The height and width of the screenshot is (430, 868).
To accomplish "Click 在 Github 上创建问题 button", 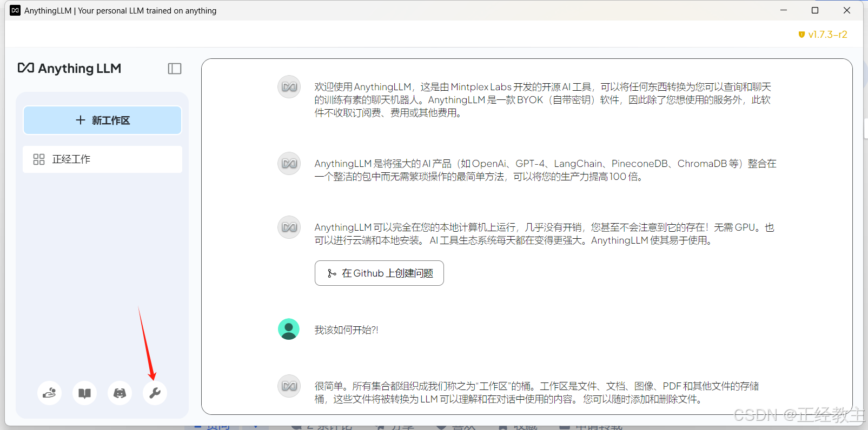I will pyautogui.click(x=379, y=273).
